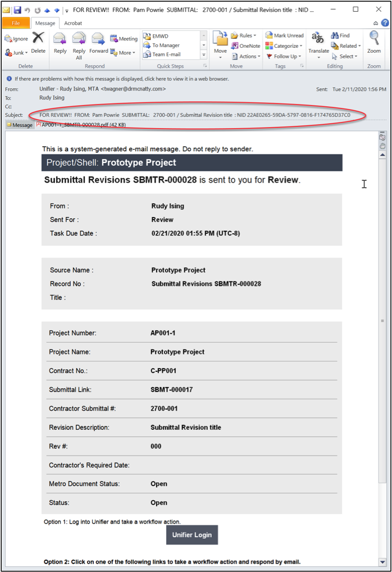Click the Subject line text

pos(195,115)
